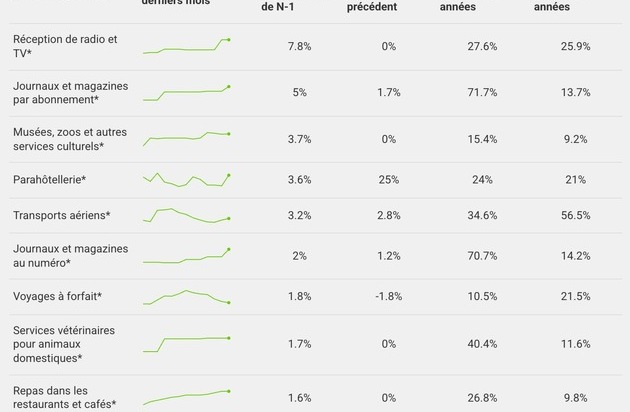Sort by the "précédent" column header
The image size is (630, 412).
[x=376, y=6]
